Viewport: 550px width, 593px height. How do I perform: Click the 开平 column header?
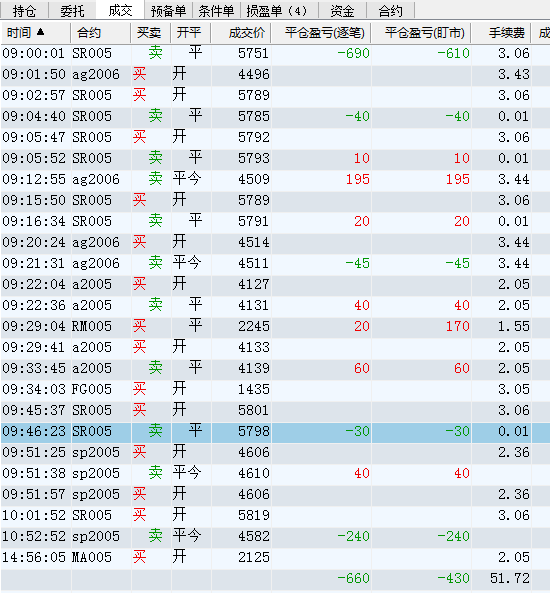coord(191,33)
